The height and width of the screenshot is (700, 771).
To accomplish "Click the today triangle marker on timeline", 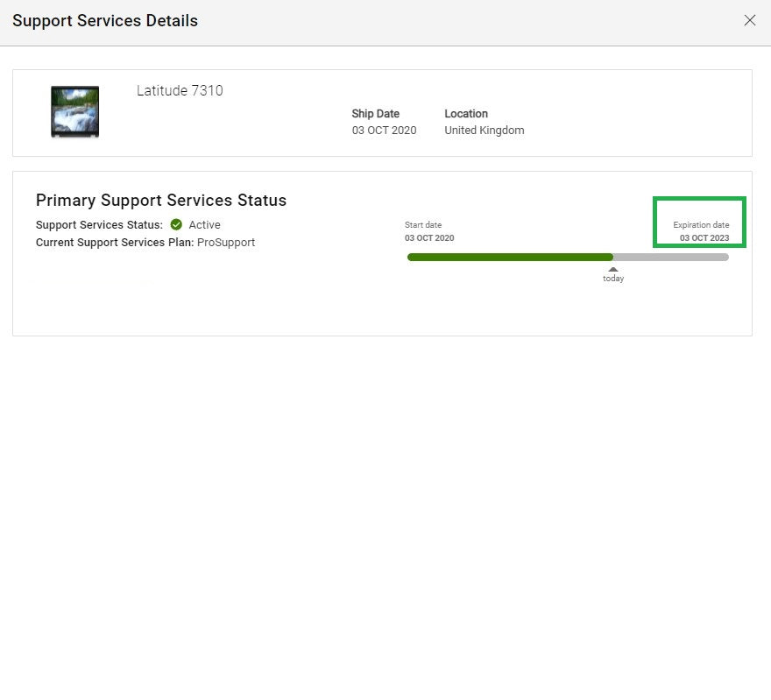I will [613, 270].
